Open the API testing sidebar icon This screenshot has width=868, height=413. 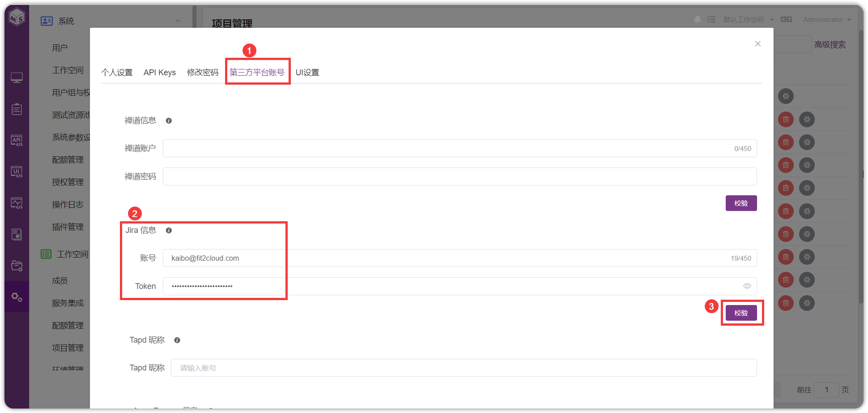[17, 141]
